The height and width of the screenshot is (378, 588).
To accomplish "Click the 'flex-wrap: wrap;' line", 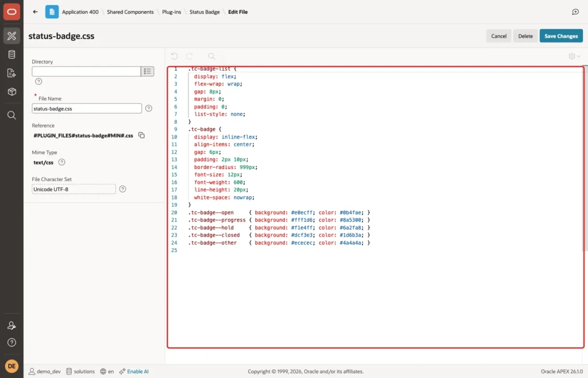I will [x=218, y=84].
